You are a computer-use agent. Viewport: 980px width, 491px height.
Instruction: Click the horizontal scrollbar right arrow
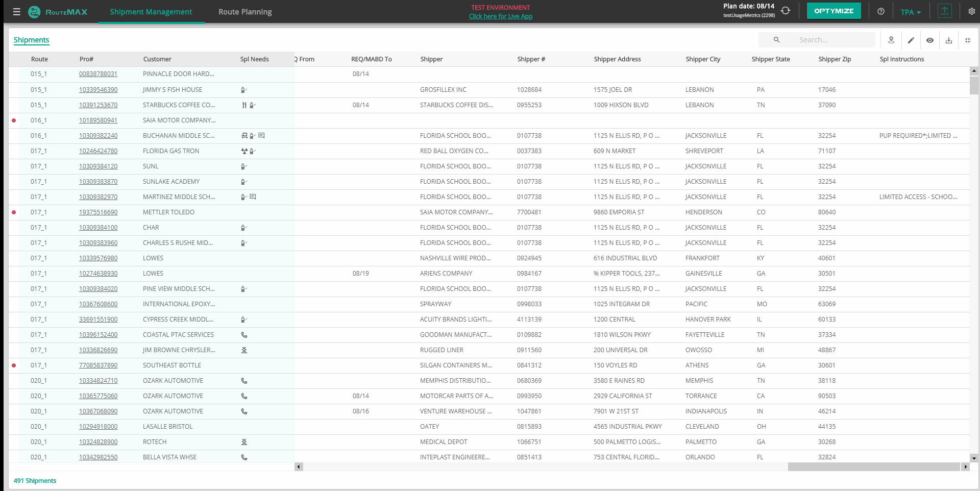click(965, 467)
